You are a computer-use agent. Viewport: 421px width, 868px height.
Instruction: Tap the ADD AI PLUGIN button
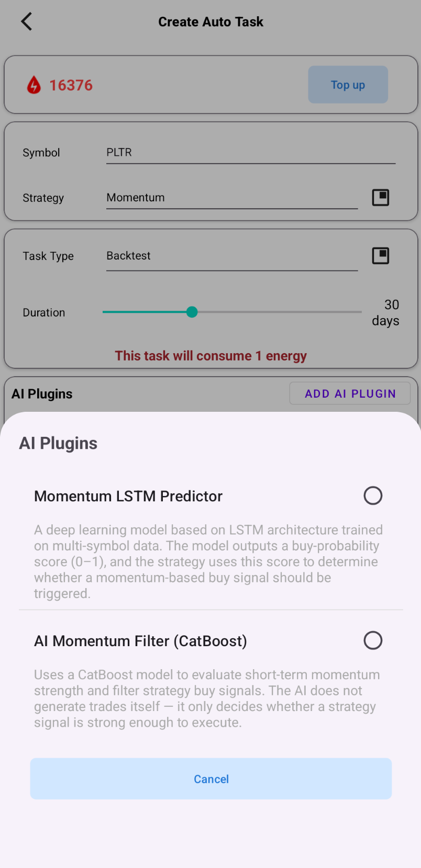point(350,394)
